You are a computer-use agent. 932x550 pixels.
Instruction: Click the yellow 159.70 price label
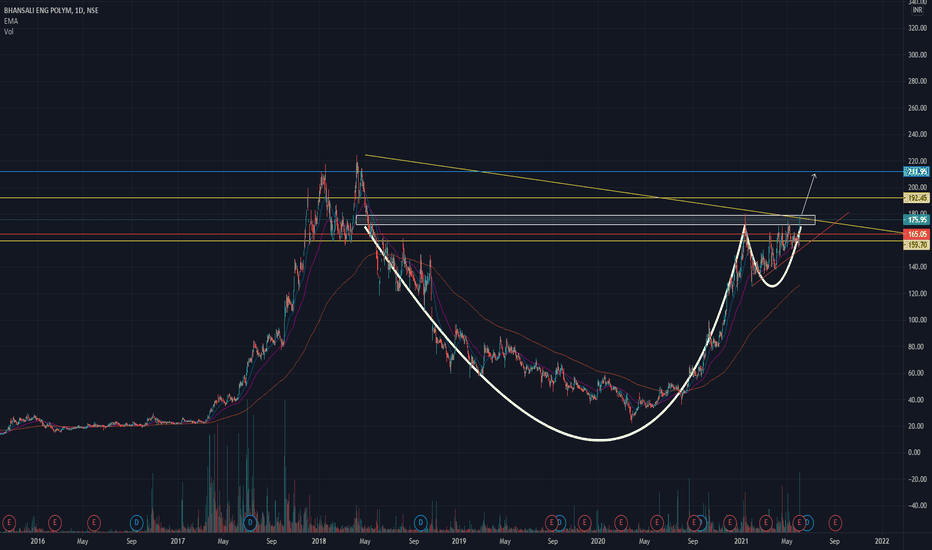point(916,244)
